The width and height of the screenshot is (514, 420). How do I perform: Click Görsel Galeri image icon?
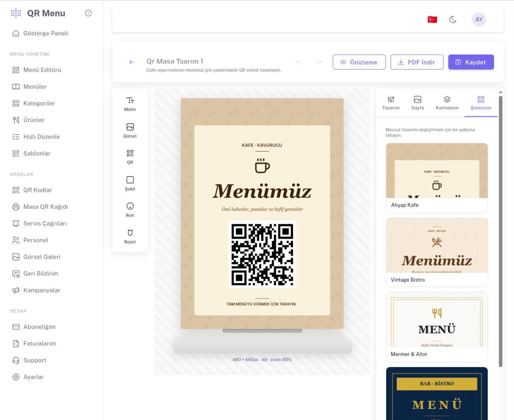click(x=16, y=257)
